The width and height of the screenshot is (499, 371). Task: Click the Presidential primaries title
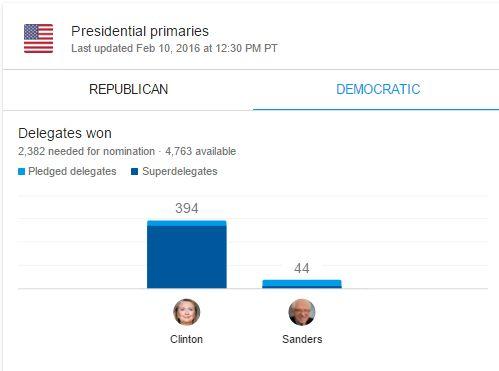click(x=140, y=31)
